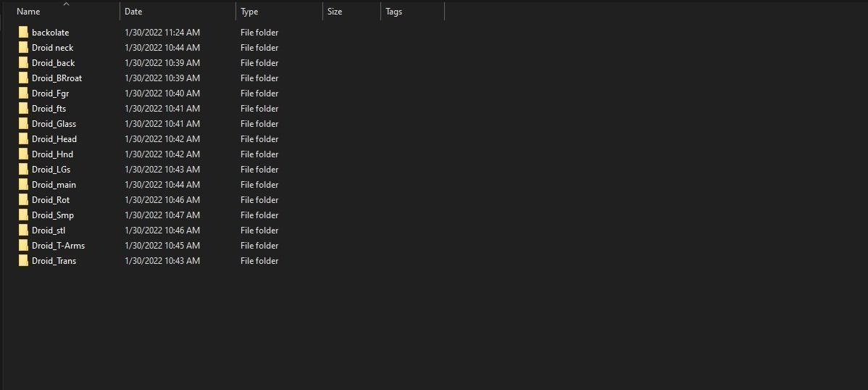Select the backolate folder icon
Image resolution: width=868 pixels, height=390 pixels.
click(22, 32)
